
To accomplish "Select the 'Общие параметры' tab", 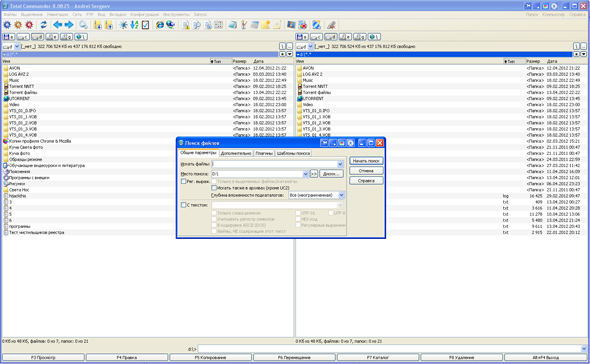I will (x=198, y=153).
